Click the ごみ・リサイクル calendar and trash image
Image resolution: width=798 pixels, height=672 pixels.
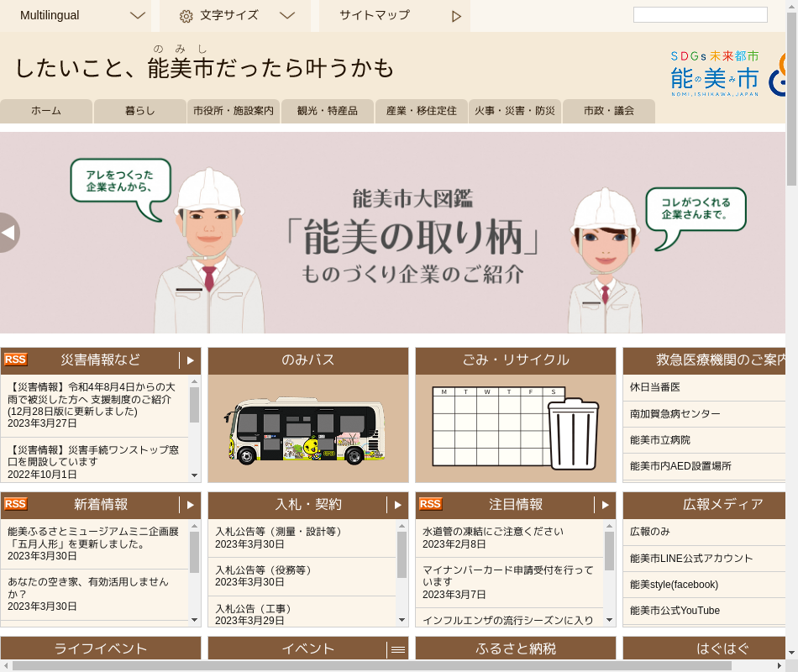tap(515, 428)
